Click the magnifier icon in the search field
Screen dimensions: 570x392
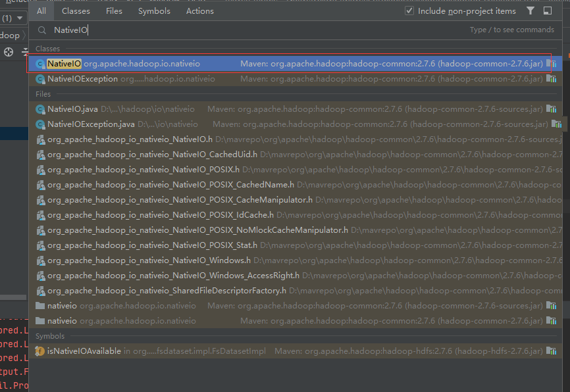click(41, 30)
